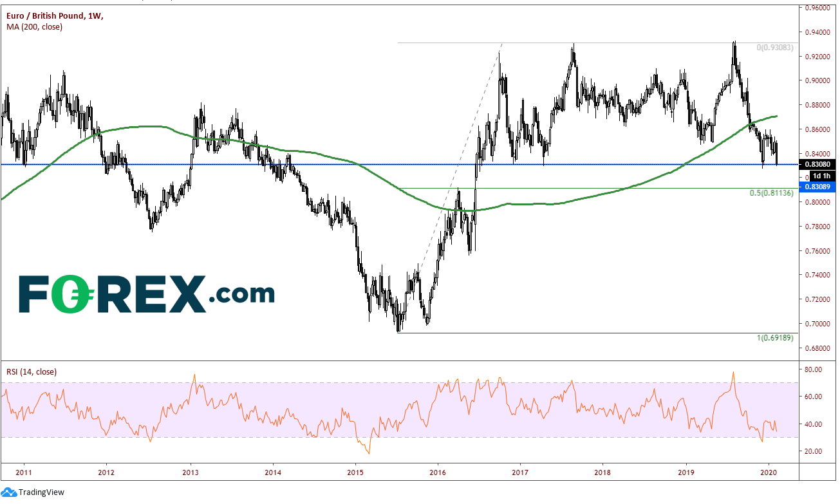840x504 pixels.
Task: Click the 0.76000 price scale label
Action: (819, 251)
